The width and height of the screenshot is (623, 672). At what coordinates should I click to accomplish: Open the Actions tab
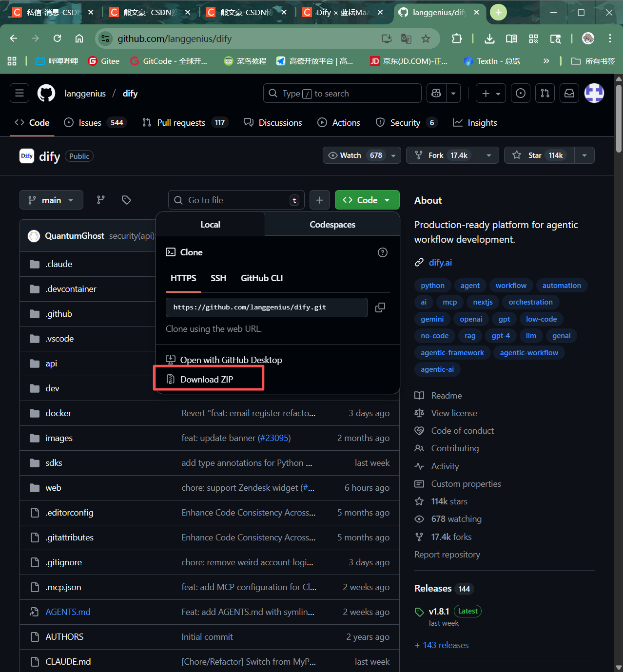tap(339, 123)
